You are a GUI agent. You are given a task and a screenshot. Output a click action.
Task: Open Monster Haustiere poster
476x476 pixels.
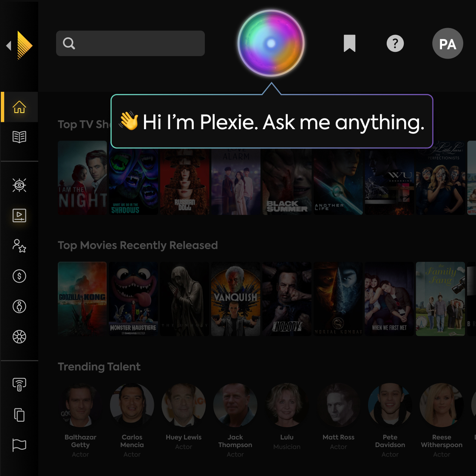click(133, 299)
